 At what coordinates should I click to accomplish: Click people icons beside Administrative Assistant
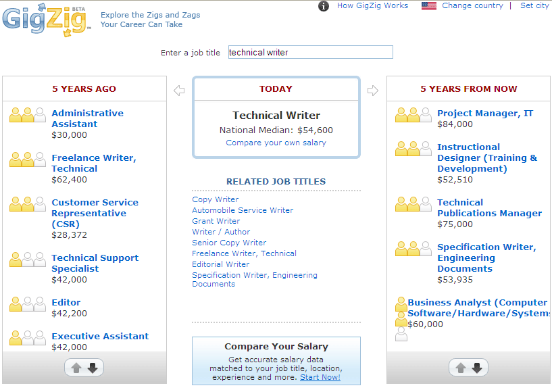(x=28, y=115)
